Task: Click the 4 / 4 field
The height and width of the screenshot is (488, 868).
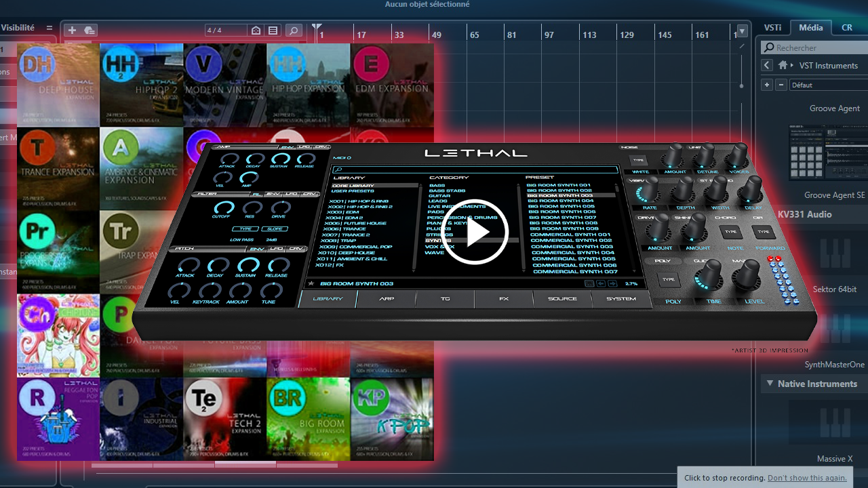Action: tap(226, 30)
